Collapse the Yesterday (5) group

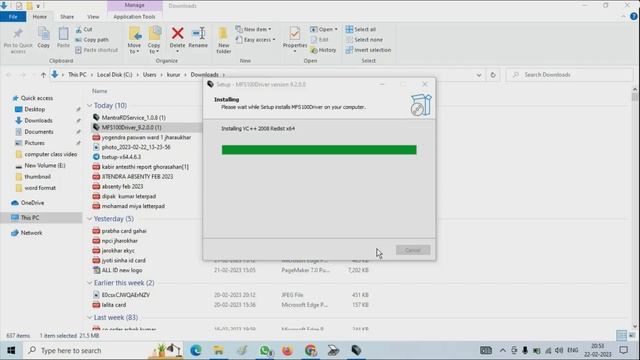89,219
